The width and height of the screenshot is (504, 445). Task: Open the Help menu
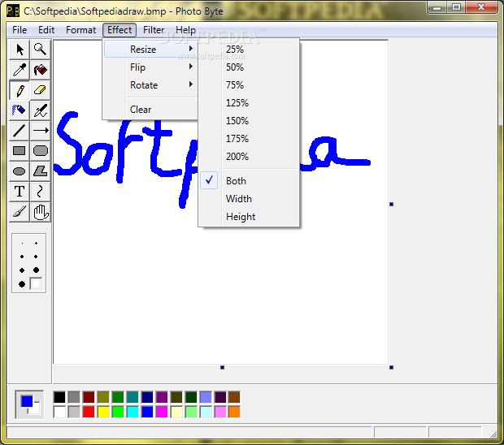(x=185, y=30)
